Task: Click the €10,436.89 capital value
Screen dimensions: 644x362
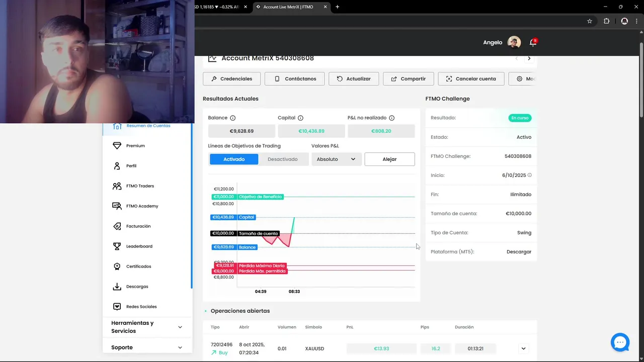Action: 311,131
